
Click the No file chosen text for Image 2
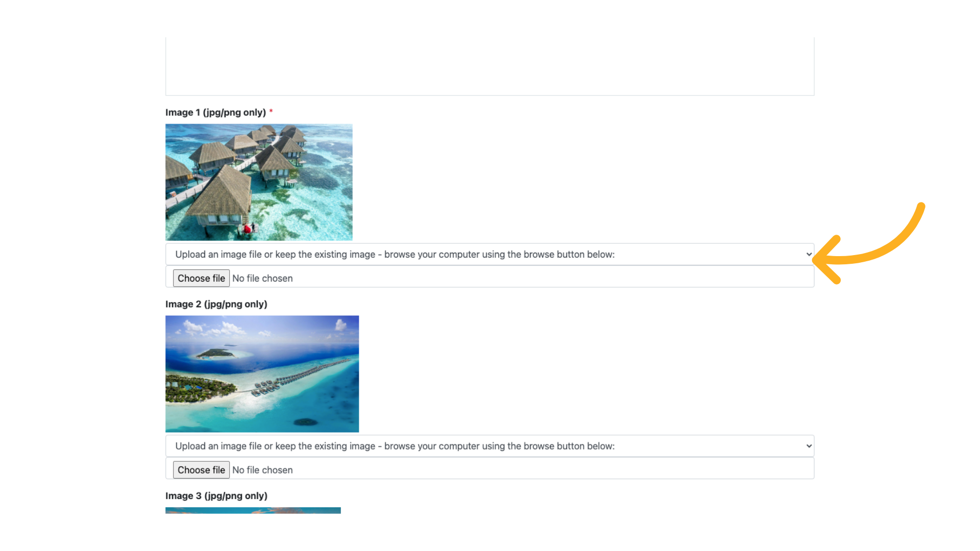pos(262,470)
